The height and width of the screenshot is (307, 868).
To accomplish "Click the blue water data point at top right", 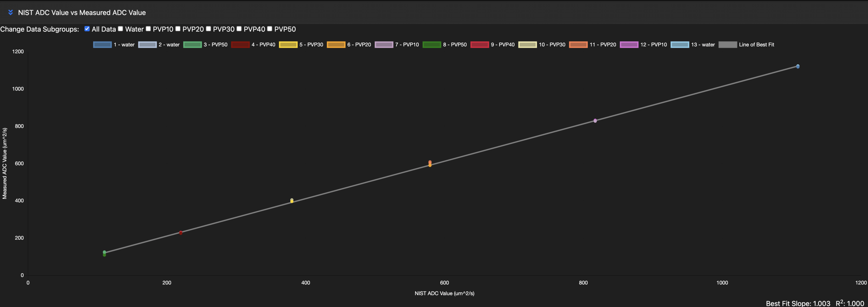I will click(797, 66).
